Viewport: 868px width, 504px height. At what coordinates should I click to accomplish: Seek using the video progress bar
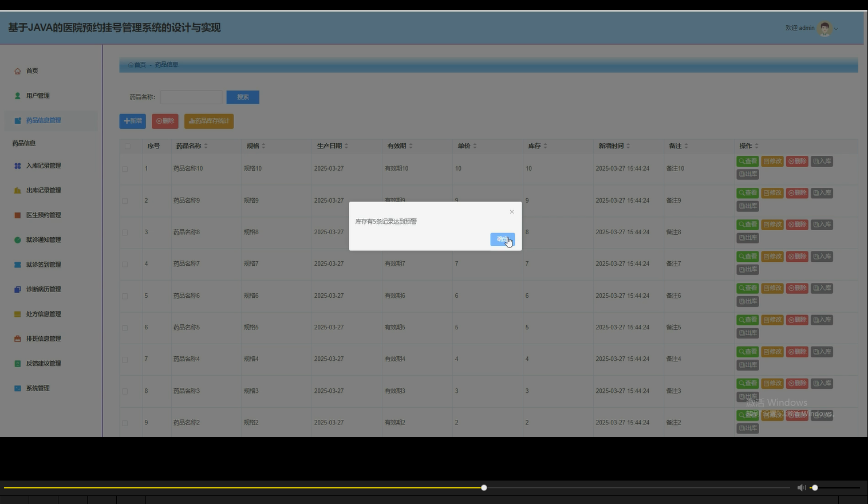tap(397, 488)
